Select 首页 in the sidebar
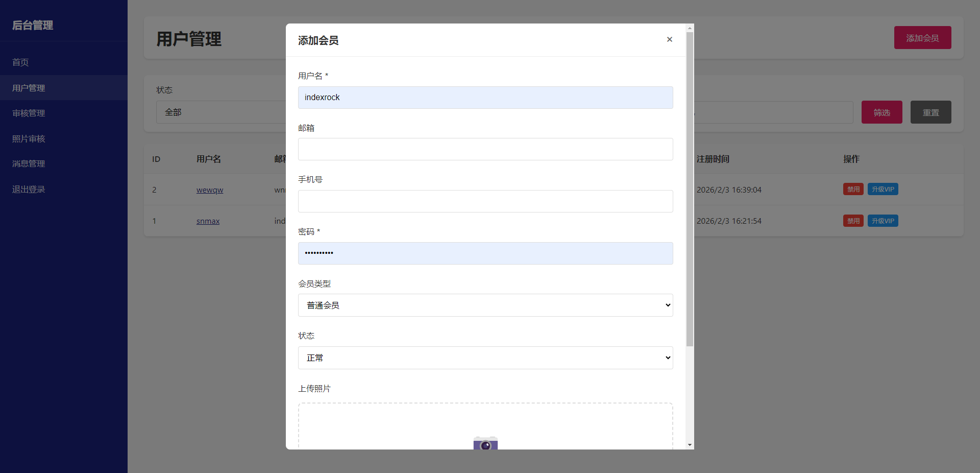Viewport: 980px width, 473px height. point(20,62)
